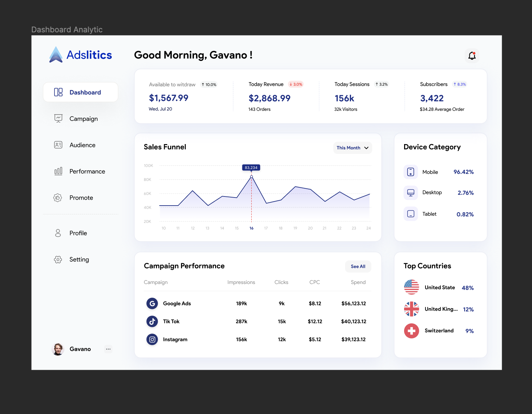Open the Profile menu item

point(78,233)
